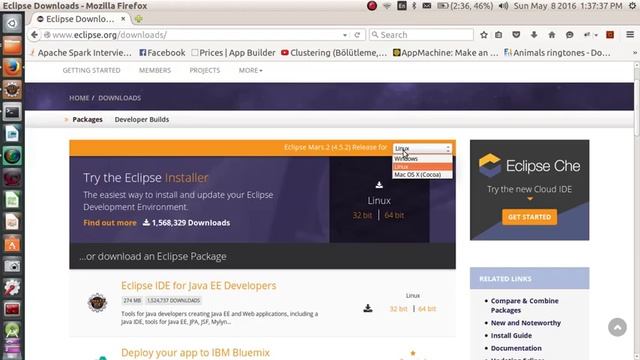This screenshot has height=360, width=640.
Task: Open Files manager from Ubuntu launcher
Action: 12,45
